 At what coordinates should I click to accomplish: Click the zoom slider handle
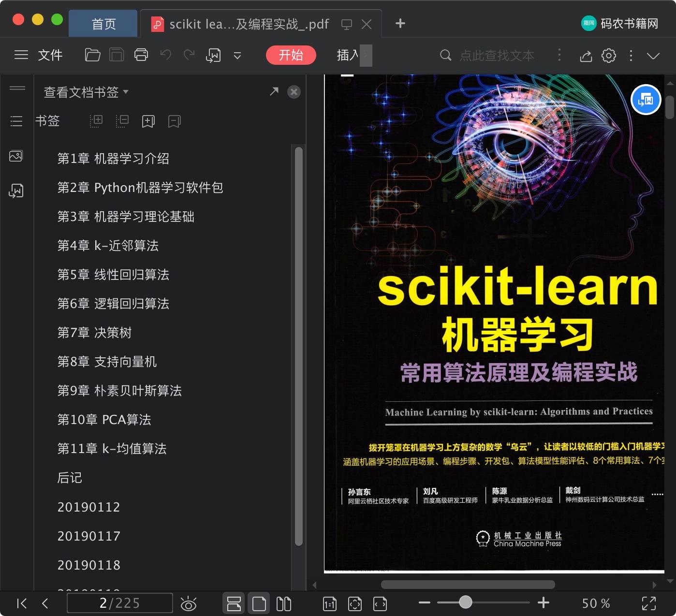point(466,602)
